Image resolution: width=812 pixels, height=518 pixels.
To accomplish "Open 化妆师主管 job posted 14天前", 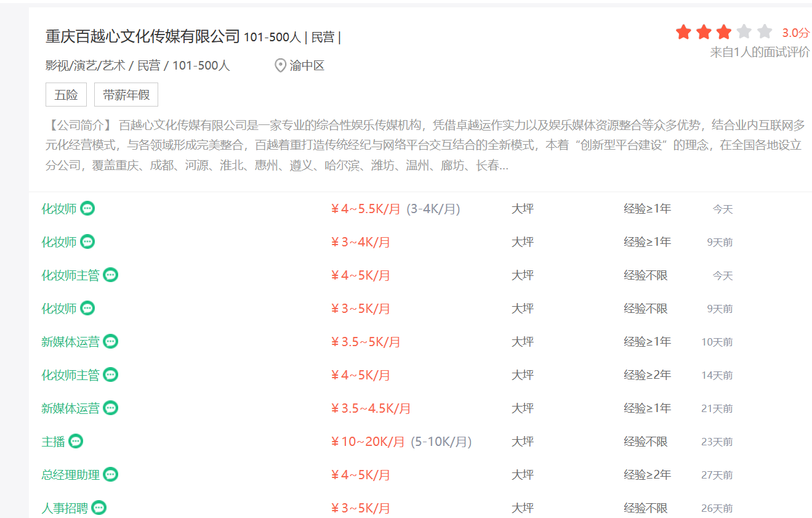I will (x=70, y=375).
